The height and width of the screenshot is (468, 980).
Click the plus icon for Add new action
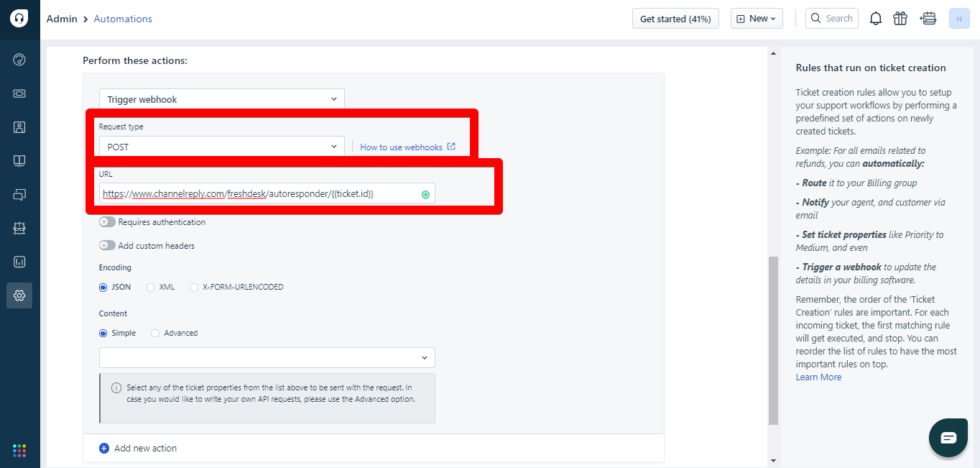pos(104,448)
